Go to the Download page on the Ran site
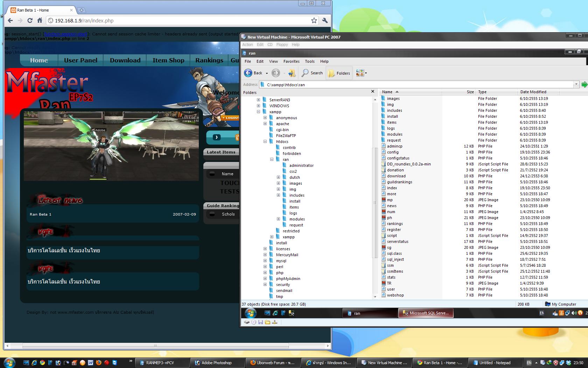Viewport: 588px width, 368px height. point(125,60)
